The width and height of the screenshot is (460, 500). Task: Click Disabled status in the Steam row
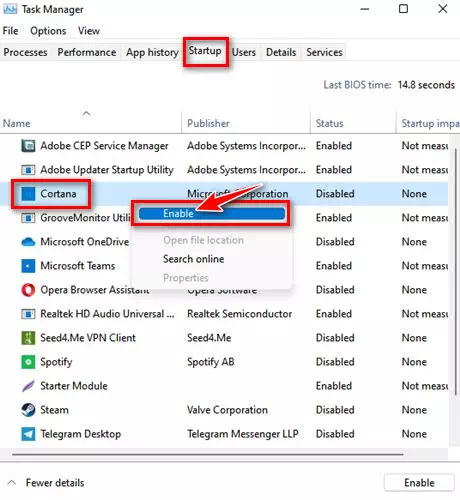tap(335, 410)
